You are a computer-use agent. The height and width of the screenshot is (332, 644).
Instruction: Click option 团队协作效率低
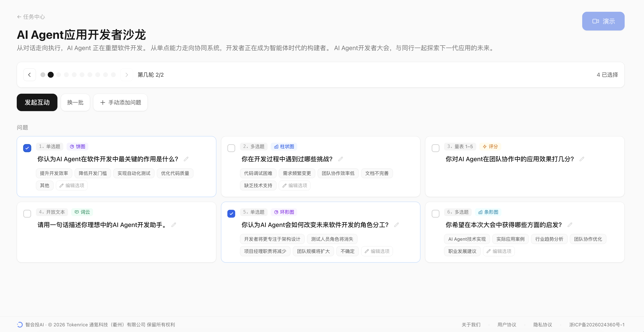coord(338,173)
